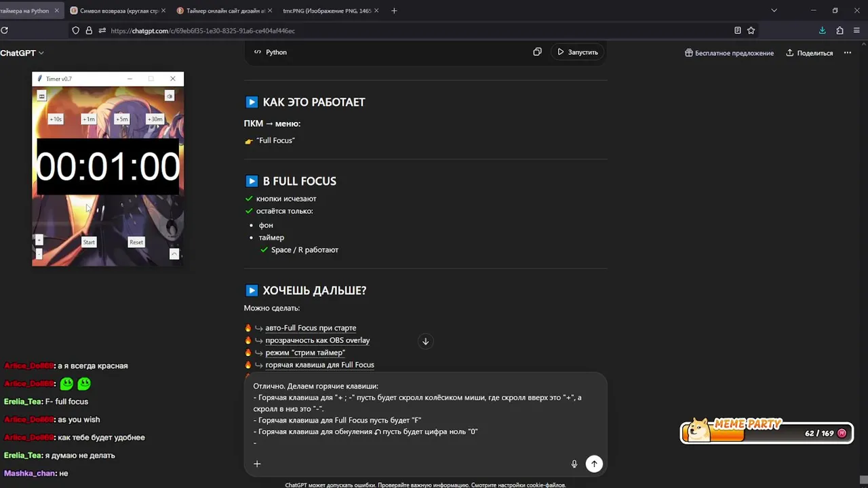
Task: Open the attachment plus menu in the composer
Action: click(257, 464)
